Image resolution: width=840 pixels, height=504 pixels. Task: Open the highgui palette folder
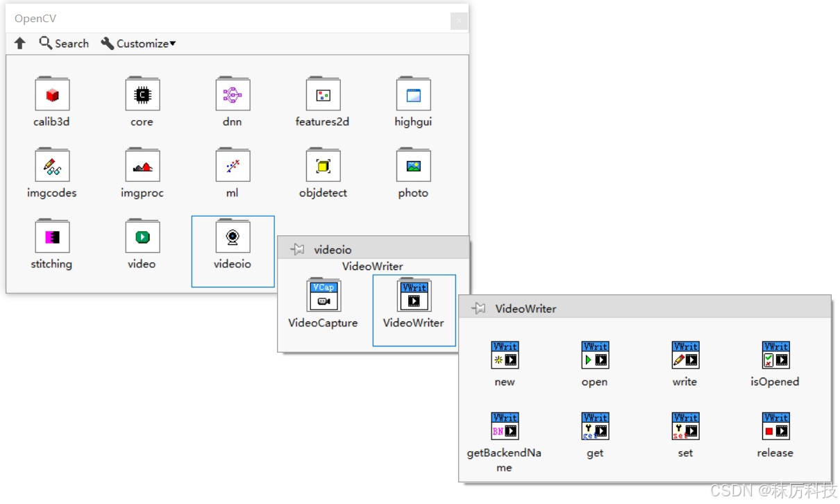[413, 94]
